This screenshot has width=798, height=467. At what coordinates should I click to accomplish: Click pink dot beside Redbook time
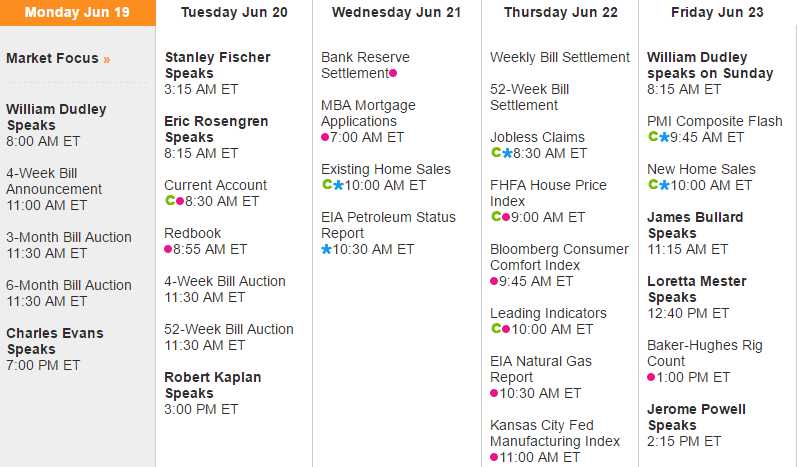coord(168,249)
